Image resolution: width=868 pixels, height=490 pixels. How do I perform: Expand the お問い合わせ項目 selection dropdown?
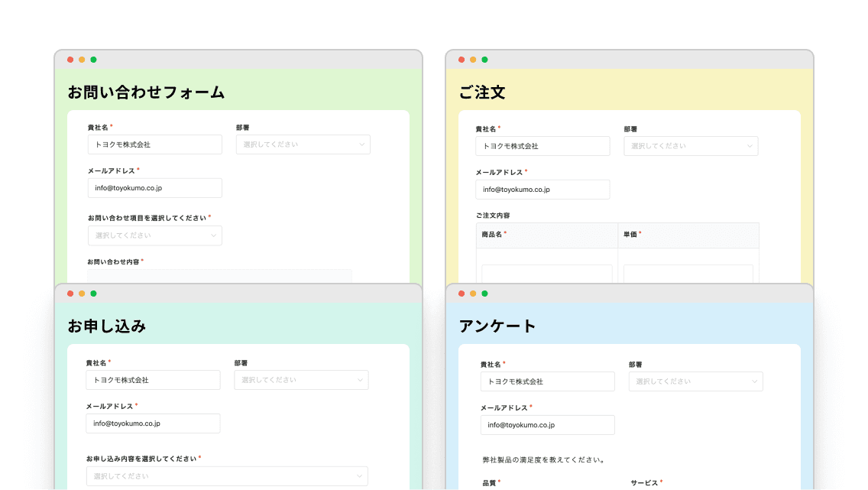pos(154,235)
